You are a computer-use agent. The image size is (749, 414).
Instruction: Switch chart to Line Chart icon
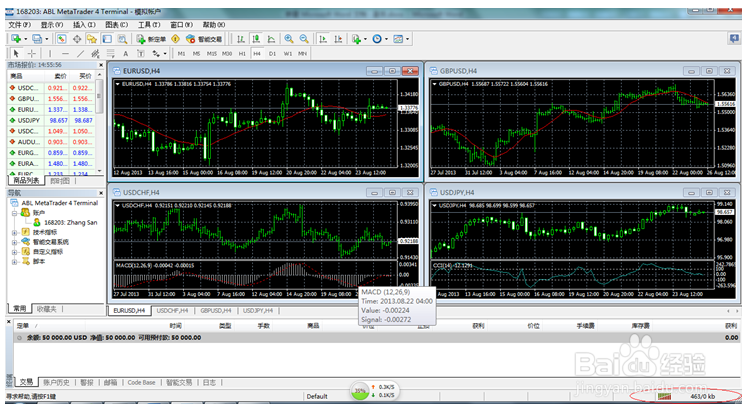(x=271, y=39)
